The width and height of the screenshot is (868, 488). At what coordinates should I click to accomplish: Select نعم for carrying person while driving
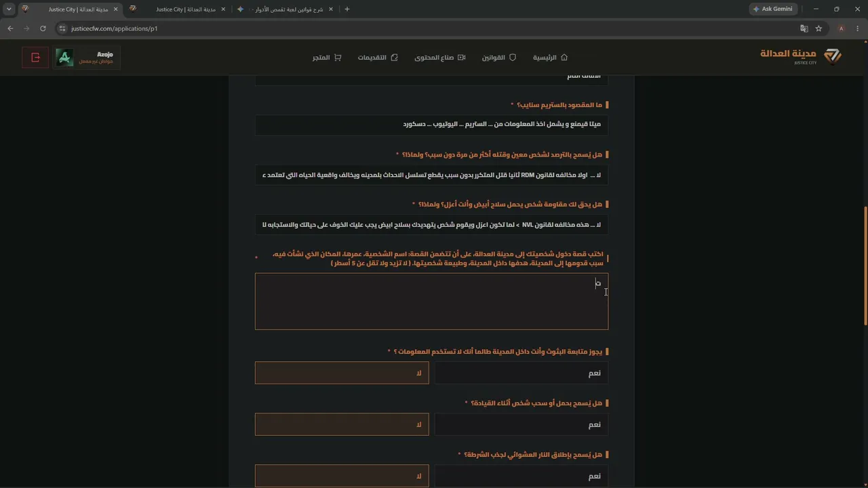pos(521,424)
